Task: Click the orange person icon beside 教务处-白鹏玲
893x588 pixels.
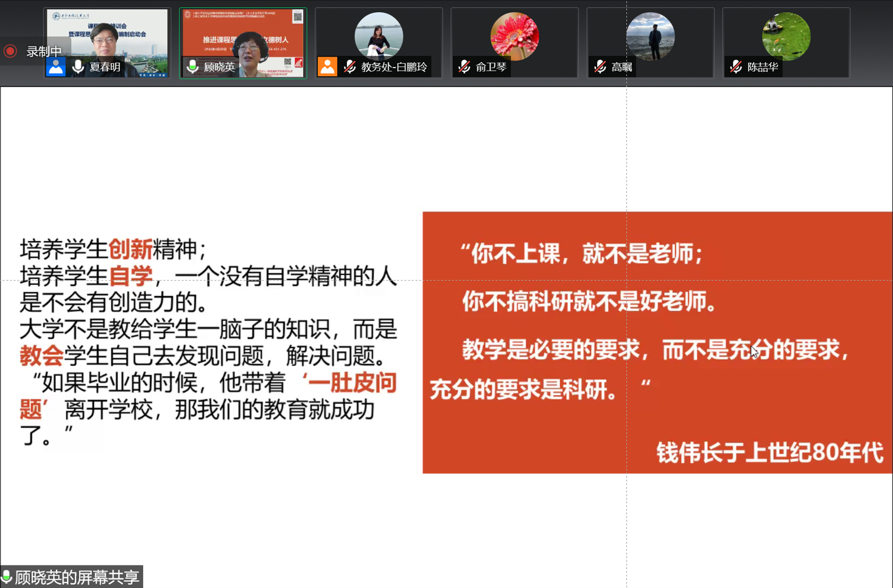Action: tap(327, 67)
